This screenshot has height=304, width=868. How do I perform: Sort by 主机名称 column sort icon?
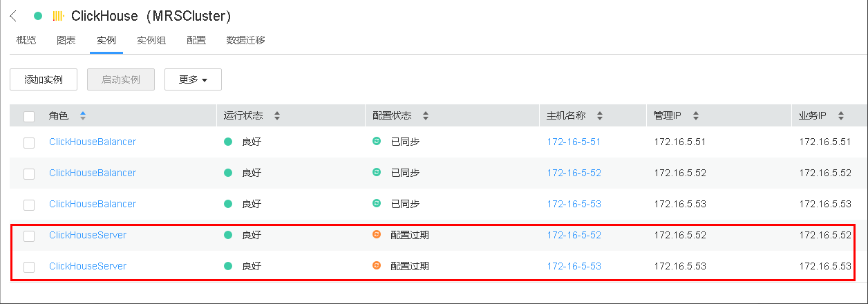pyautogui.click(x=600, y=115)
